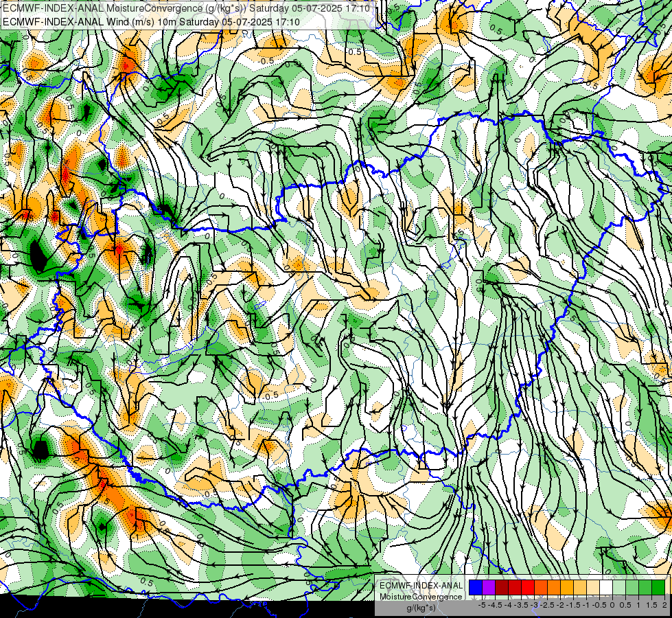Click the -5 tick value in legend
Screen dimensions: 672x618
pyautogui.click(x=482, y=605)
